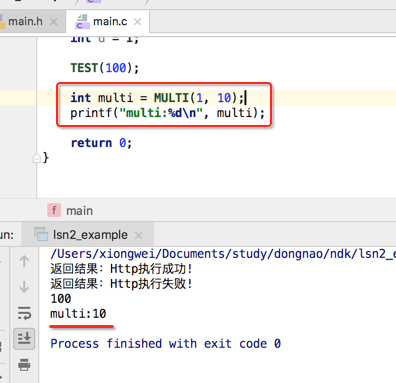The width and height of the screenshot is (396, 383).
Task: Toggle soft-wrap in run console
Action: click(x=24, y=313)
